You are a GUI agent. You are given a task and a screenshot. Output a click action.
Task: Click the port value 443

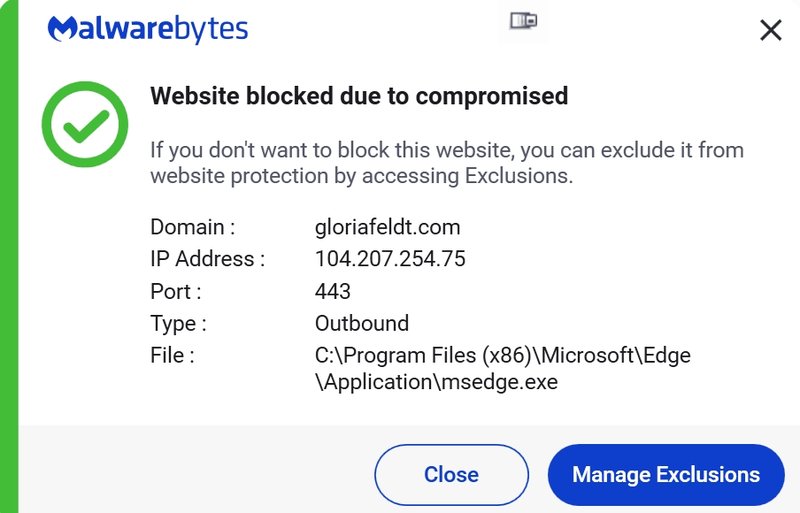tap(333, 291)
